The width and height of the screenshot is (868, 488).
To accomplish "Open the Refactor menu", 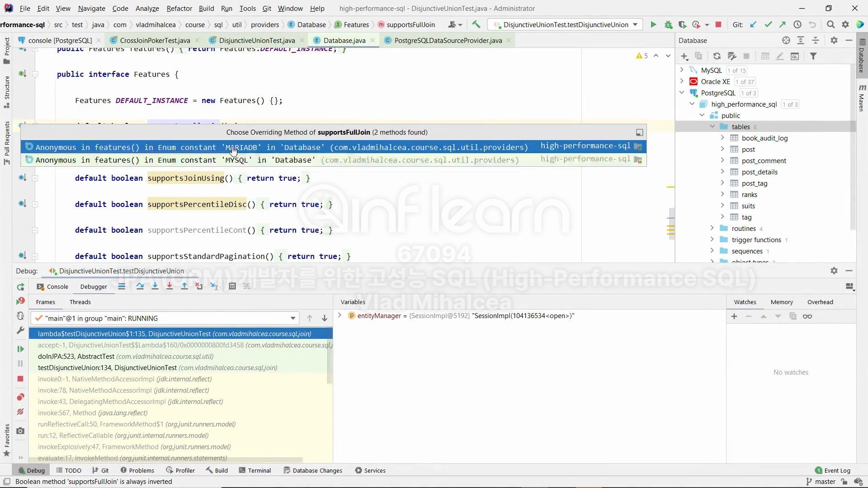I will [179, 9].
